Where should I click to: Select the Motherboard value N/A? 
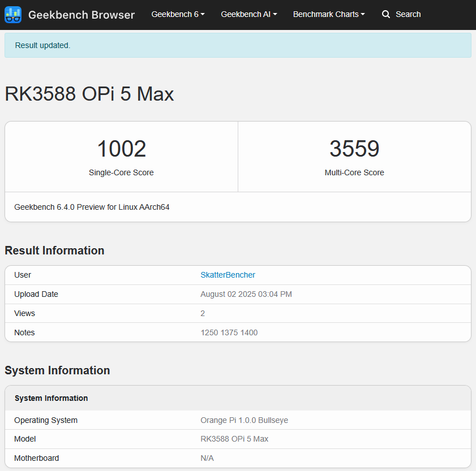207,458
